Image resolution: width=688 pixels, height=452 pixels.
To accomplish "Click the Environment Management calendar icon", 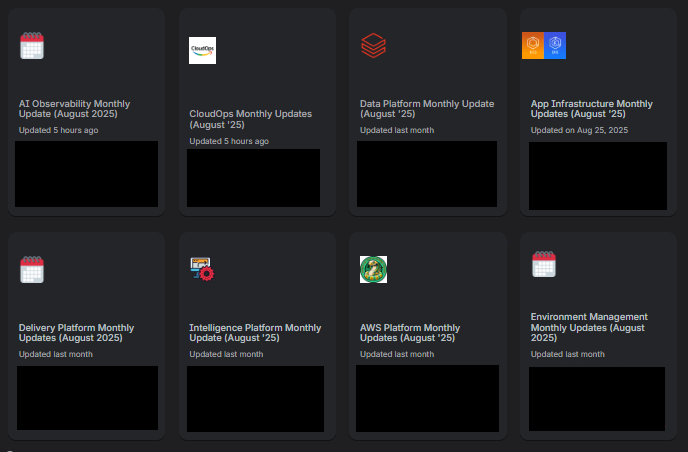I will point(544,264).
